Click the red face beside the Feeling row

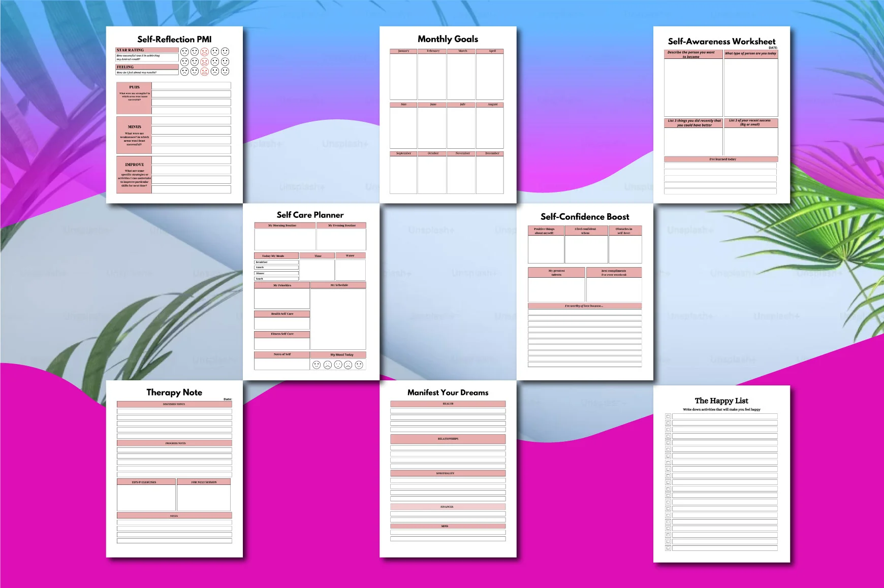tap(204, 72)
